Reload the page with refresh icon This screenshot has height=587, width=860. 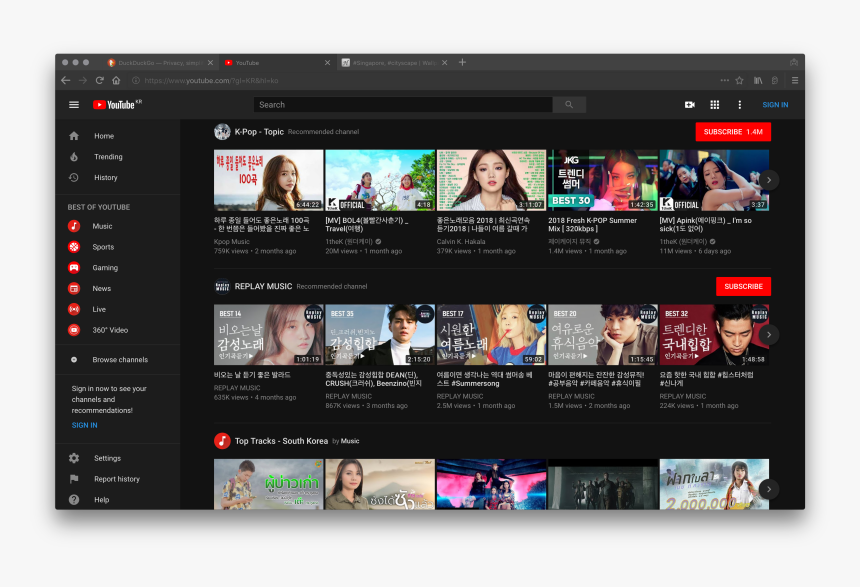click(99, 81)
